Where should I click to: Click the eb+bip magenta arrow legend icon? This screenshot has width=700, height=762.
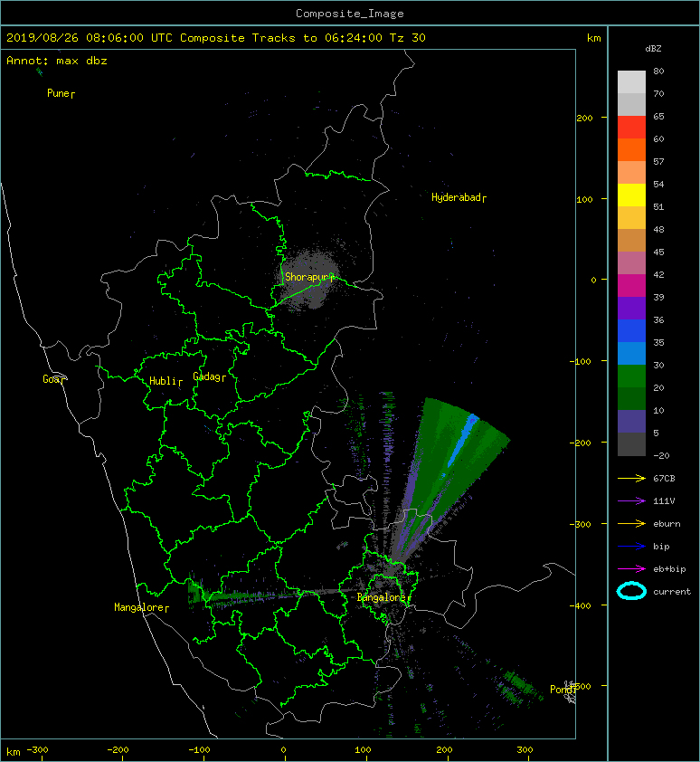[x=631, y=569]
